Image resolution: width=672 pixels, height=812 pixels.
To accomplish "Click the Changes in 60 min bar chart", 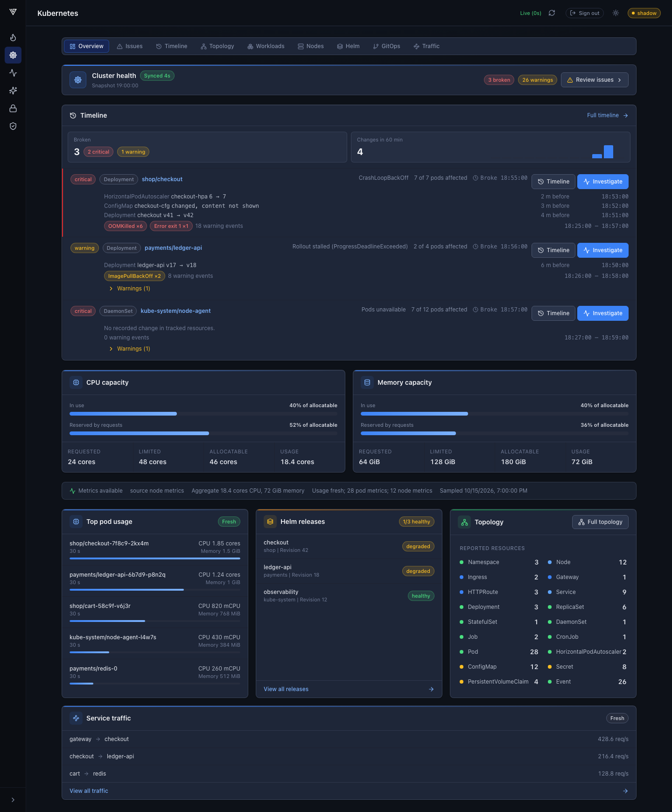I will (602, 152).
